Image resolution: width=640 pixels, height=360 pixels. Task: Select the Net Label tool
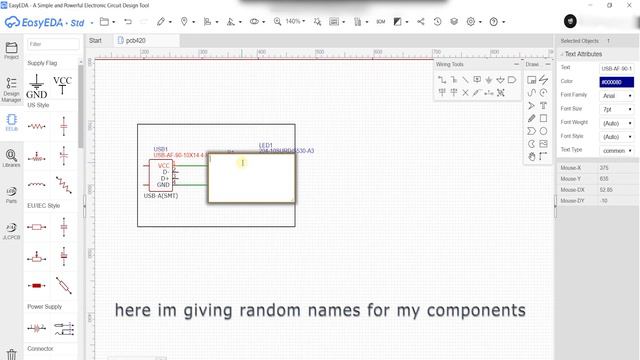click(477, 80)
